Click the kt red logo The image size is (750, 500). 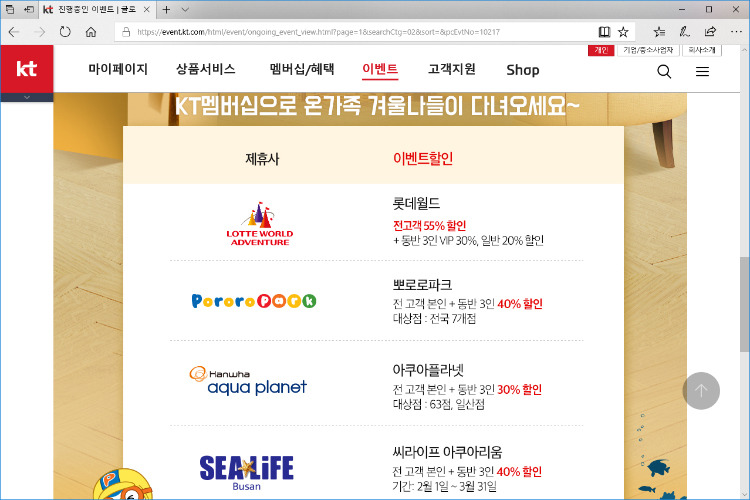tap(27, 68)
